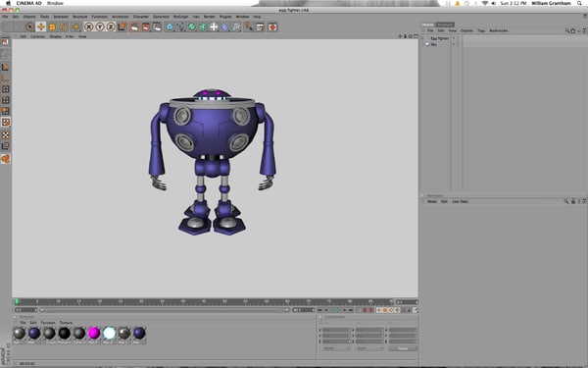Switch to Edges mode in left sidebar
The height and width of the screenshot is (368, 588).
click(5, 100)
